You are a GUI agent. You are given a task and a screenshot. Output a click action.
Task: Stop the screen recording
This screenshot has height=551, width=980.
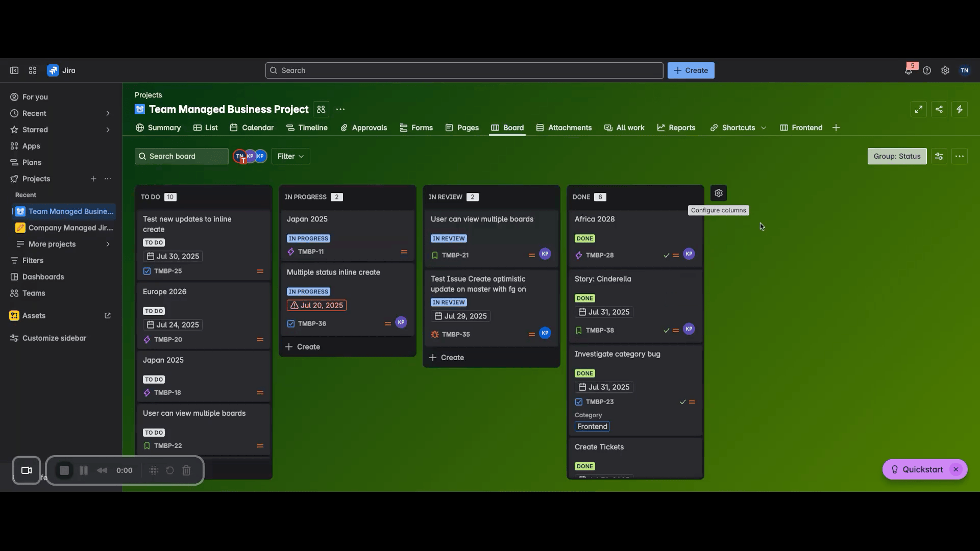click(64, 470)
